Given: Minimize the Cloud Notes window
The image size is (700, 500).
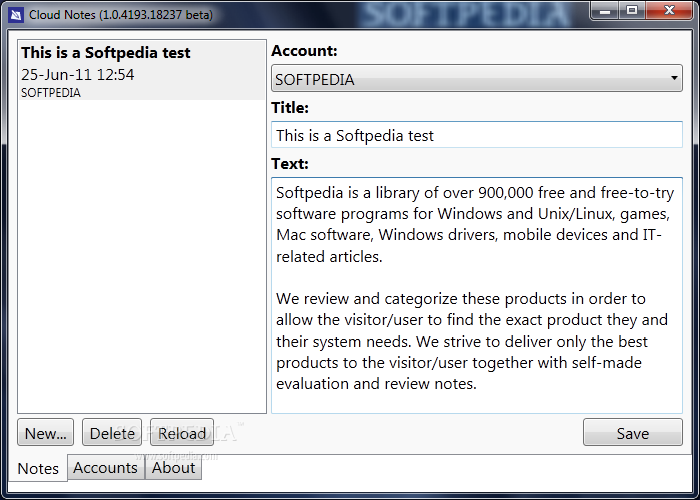Looking at the screenshot, I should pos(605,10).
